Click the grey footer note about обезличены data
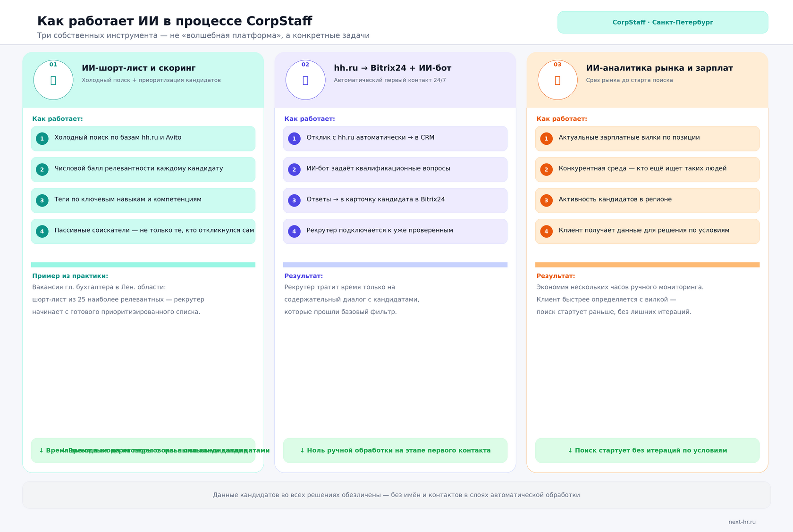Screen dimensions: 793x532 point(396,495)
